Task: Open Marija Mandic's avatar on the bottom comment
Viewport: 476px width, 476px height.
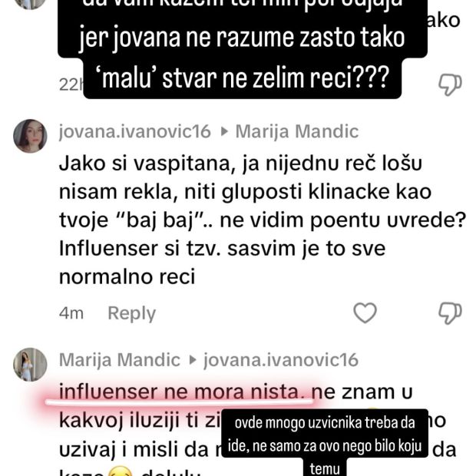Action: (30, 364)
